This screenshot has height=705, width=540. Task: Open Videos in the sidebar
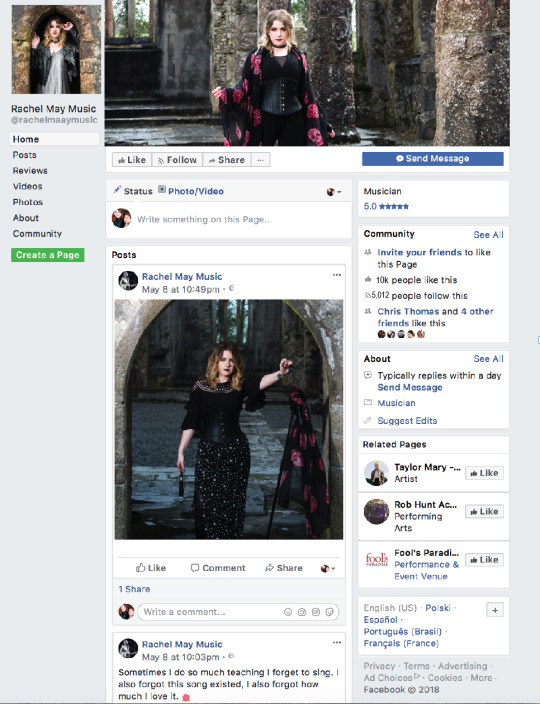click(x=27, y=187)
